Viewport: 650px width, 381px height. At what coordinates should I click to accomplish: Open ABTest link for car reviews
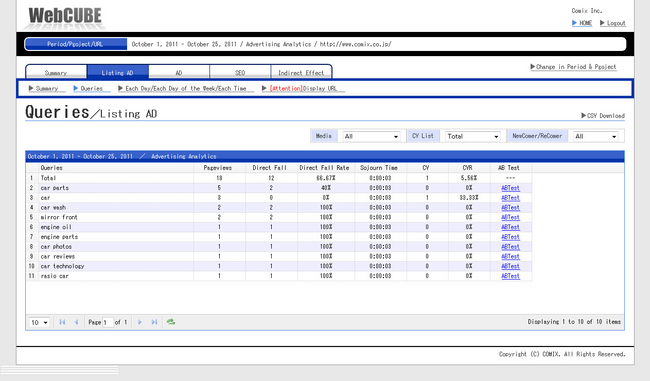click(510, 256)
